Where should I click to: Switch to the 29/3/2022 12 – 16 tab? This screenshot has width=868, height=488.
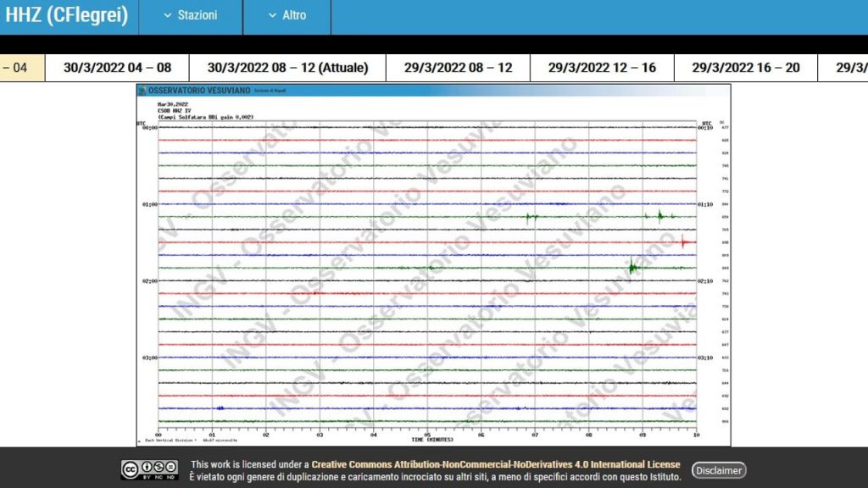pyautogui.click(x=603, y=68)
